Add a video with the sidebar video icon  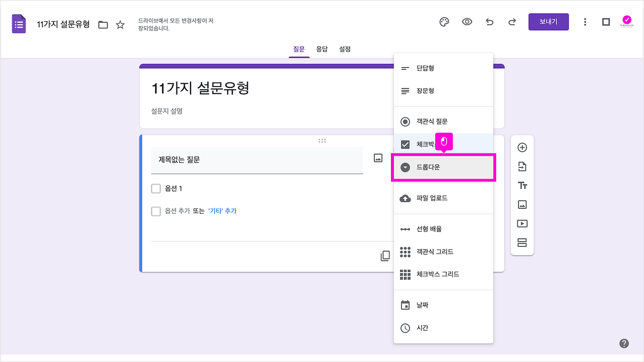(522, 223)
